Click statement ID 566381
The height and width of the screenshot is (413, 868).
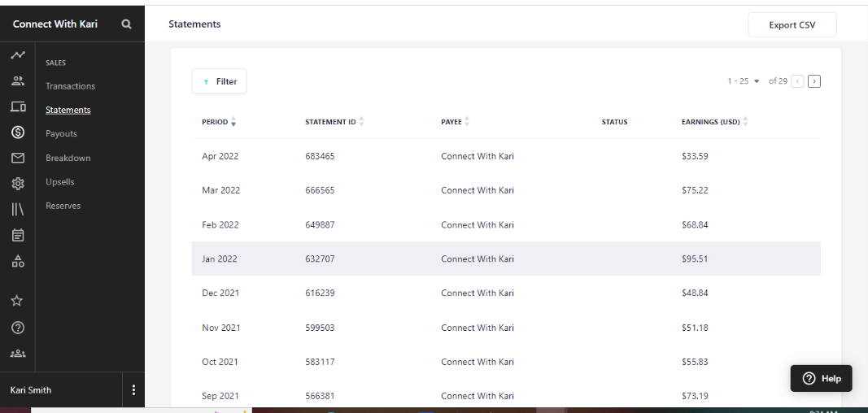320,396
